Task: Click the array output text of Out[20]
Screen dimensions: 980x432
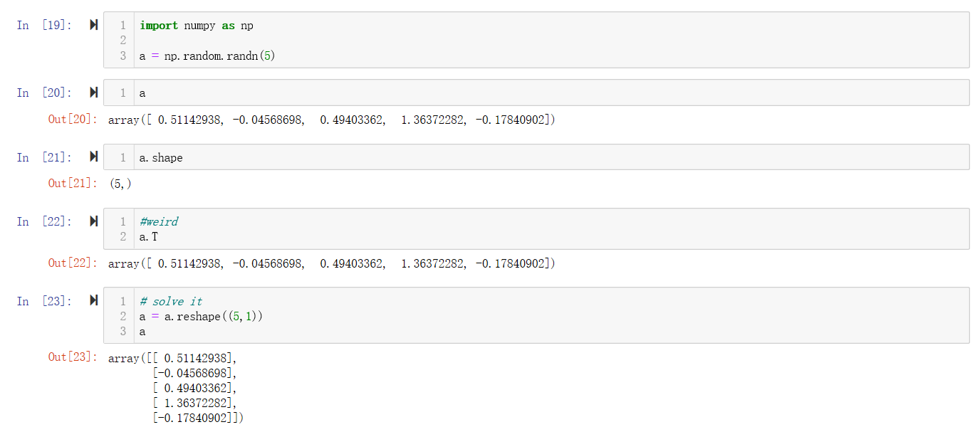Action: point(331,120)
